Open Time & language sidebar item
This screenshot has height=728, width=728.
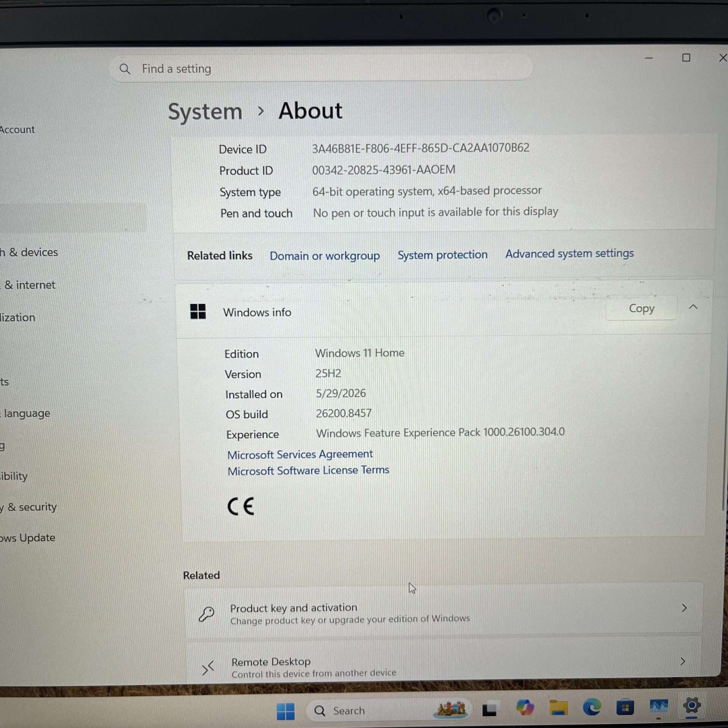pos(26,413)
